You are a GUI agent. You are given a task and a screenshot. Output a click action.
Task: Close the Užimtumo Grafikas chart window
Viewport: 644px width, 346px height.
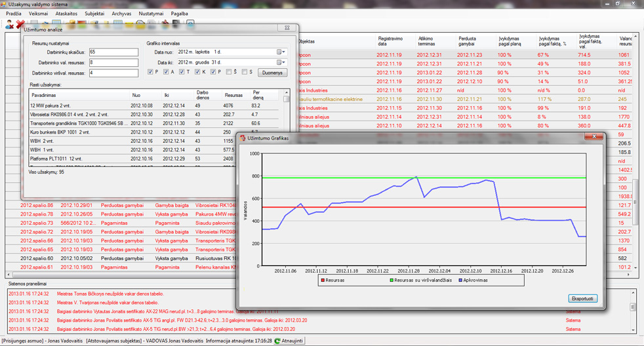594,136
